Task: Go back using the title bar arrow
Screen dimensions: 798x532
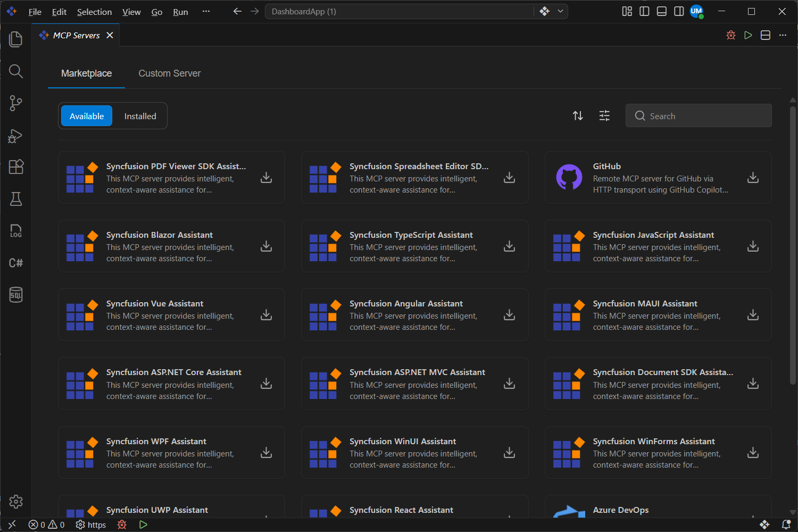Action: (237, 11)
